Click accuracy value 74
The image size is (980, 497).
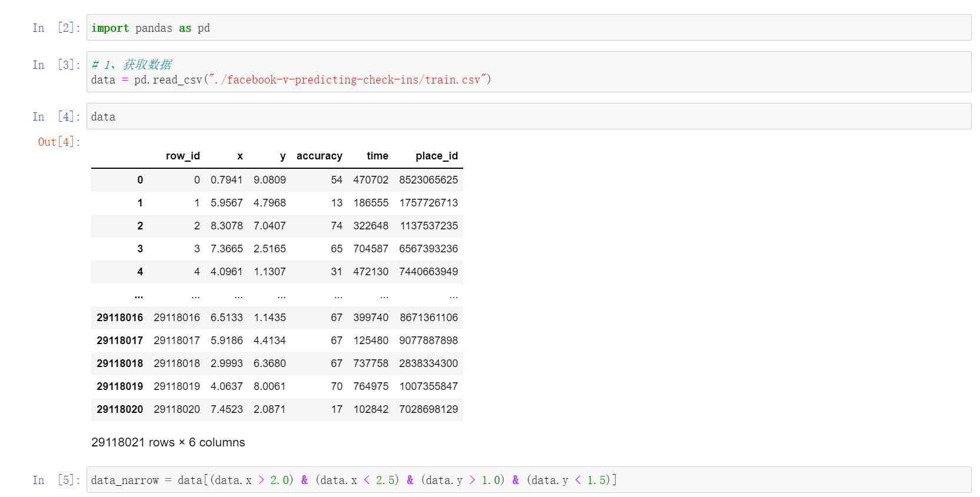[x=337, y=226]
